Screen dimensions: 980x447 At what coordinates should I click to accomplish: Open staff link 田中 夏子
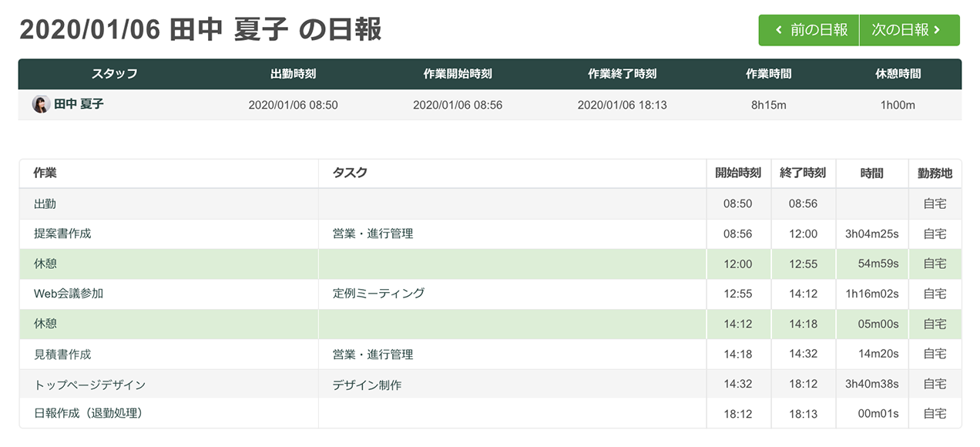[79, 104]
